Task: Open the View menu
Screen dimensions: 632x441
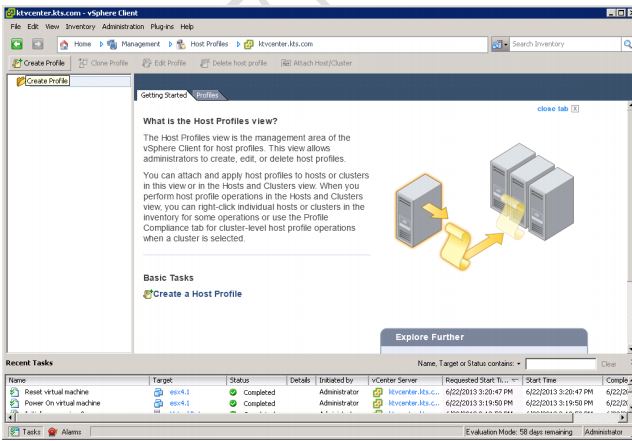Action: click(52, 27)
